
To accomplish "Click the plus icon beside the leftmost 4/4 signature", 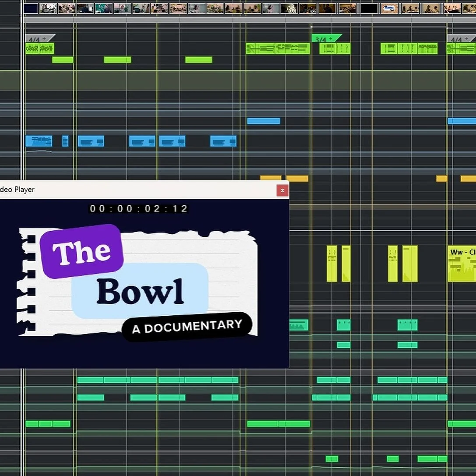I will pyautogui.click(x=44, y=39).
